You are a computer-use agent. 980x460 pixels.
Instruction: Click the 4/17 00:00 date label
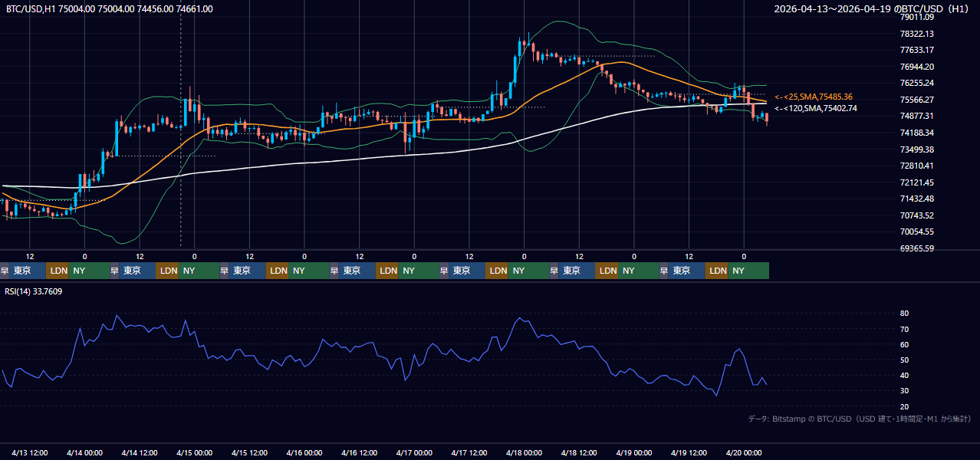415,452
